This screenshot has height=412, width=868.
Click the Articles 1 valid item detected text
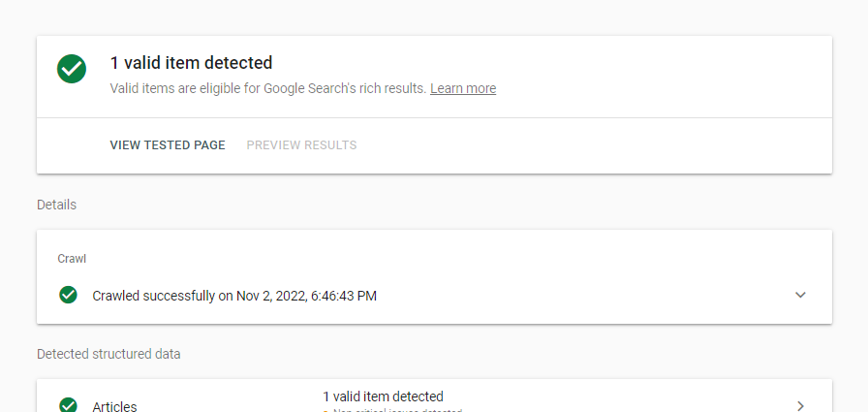(383, 396)
